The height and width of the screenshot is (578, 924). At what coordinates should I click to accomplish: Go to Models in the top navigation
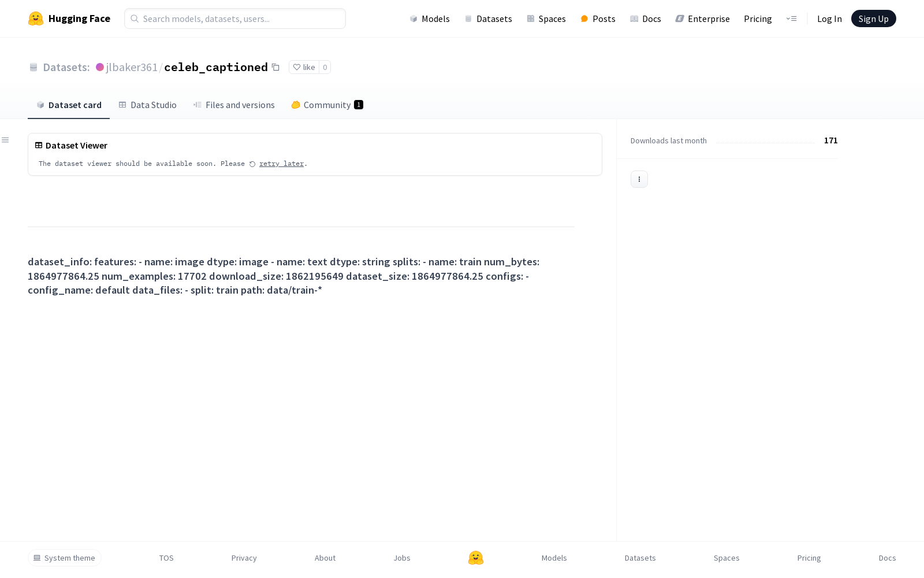pos(430,18)
